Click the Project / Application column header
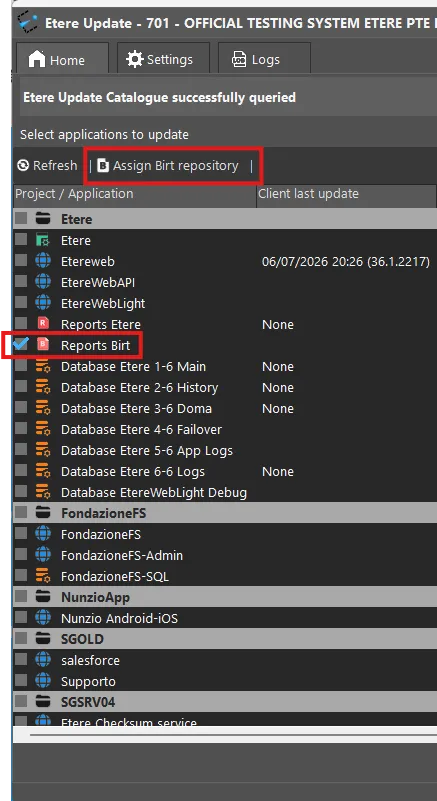The image size is (437, 801). click(x=134, y=194)
